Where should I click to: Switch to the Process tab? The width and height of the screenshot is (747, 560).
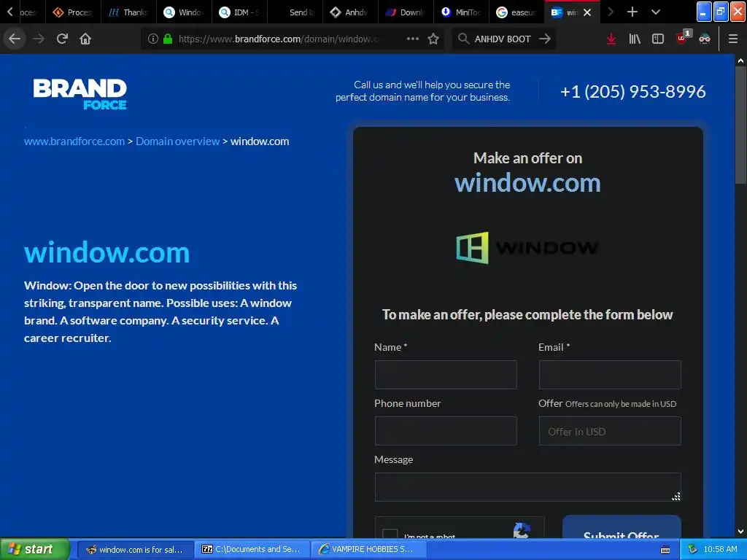click(73, 12)
